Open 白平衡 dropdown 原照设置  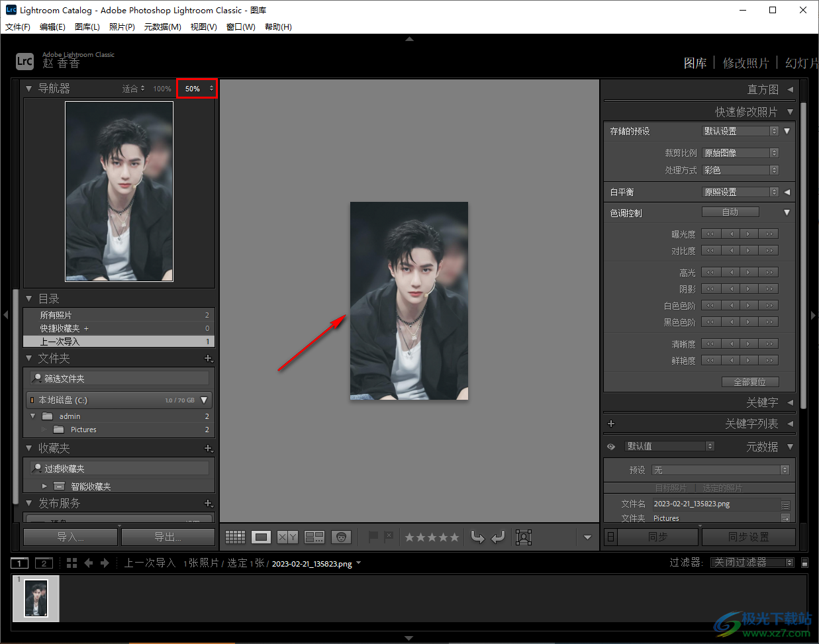(x=740, y=192)
